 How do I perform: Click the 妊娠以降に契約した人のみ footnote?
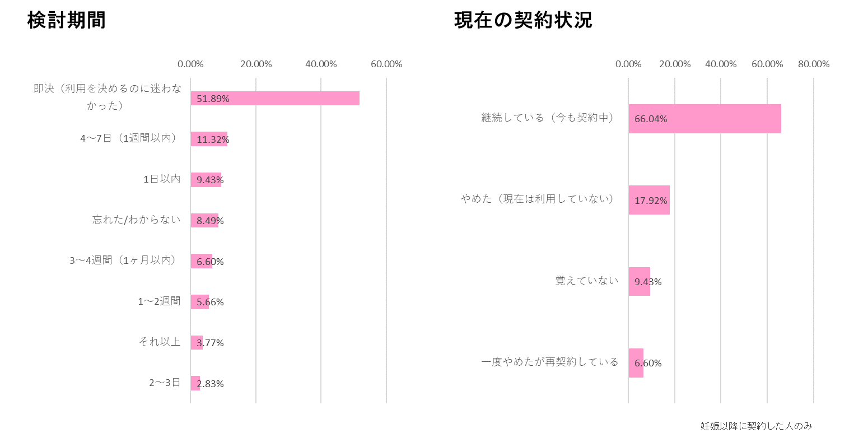[x=756, y=426]
